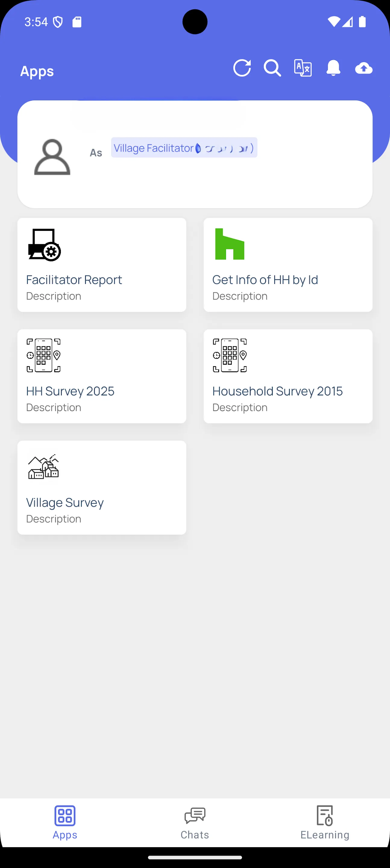This screenshot has width=390, height=868.
Task: Tap the Village Survey houses icon
Action: point(43,466)
